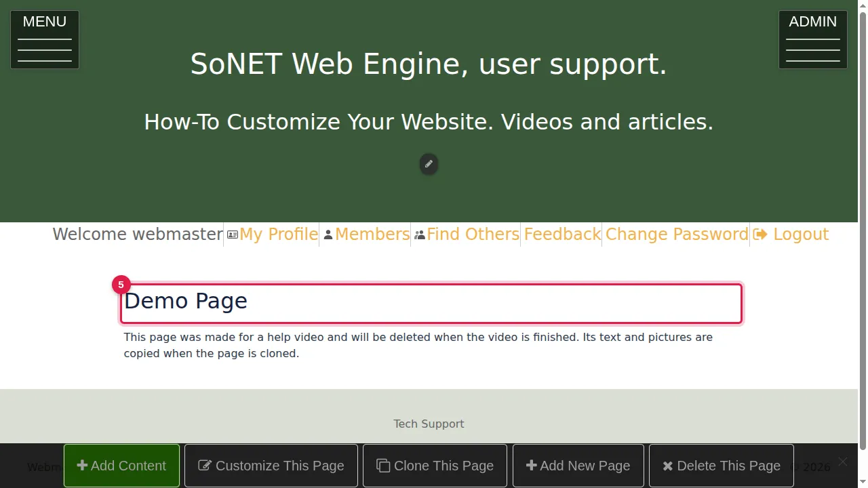Viewport: 868px width, 488px height.
Task: Click the copy icon on Clone This Page
Action: pos(383,466)
